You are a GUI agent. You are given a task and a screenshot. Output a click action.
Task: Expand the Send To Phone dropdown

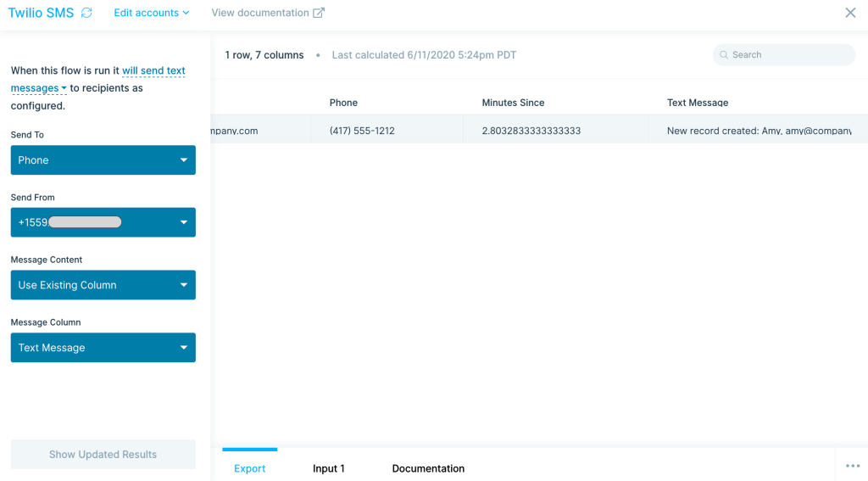point(103,160)
